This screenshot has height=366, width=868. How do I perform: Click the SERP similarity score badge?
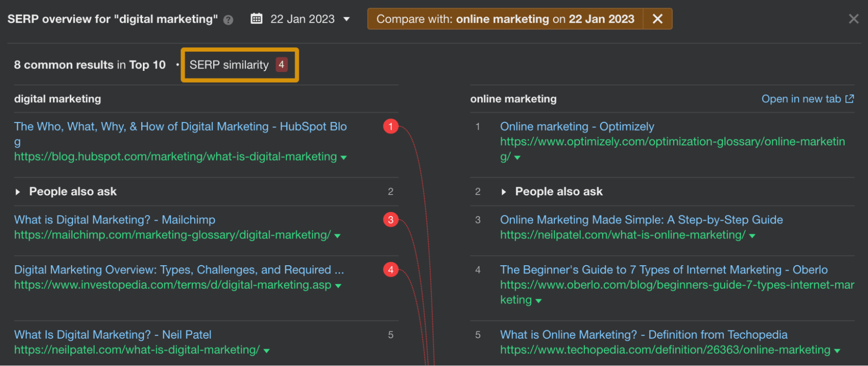pos(281,65)
